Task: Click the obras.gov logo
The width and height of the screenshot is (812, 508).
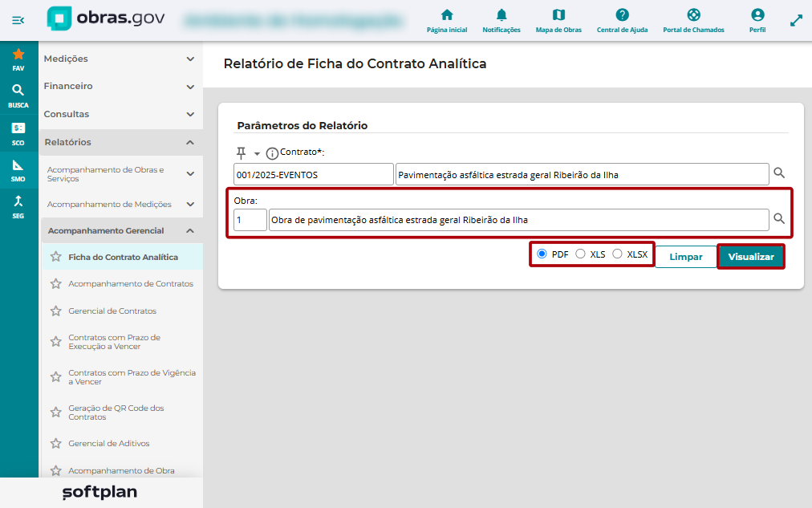Action: click(106, 18)
